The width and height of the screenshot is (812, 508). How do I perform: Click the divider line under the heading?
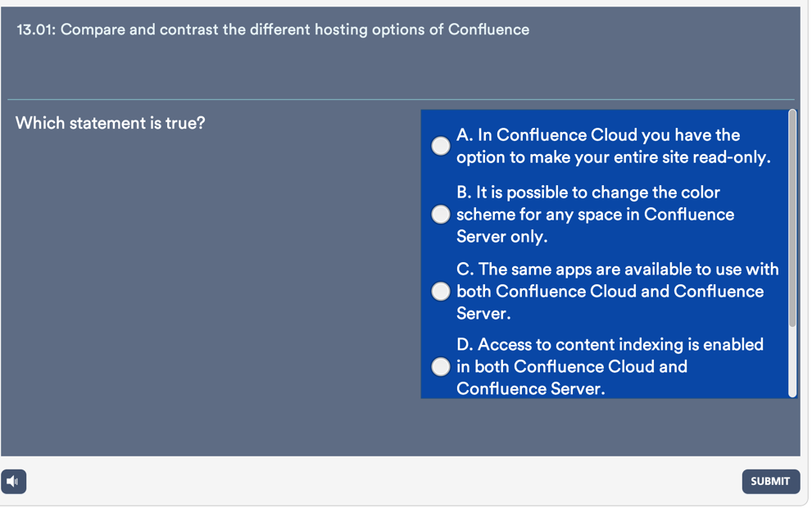[401, 99]
